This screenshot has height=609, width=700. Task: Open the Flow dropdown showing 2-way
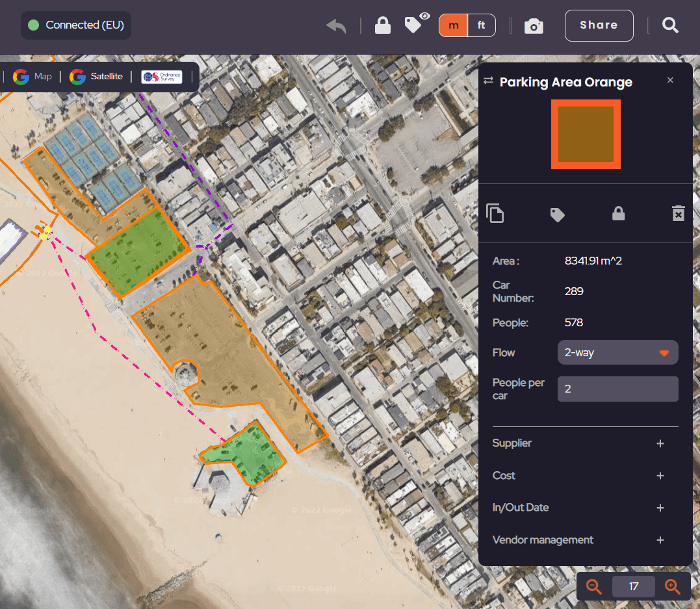[x=617, y=352]
